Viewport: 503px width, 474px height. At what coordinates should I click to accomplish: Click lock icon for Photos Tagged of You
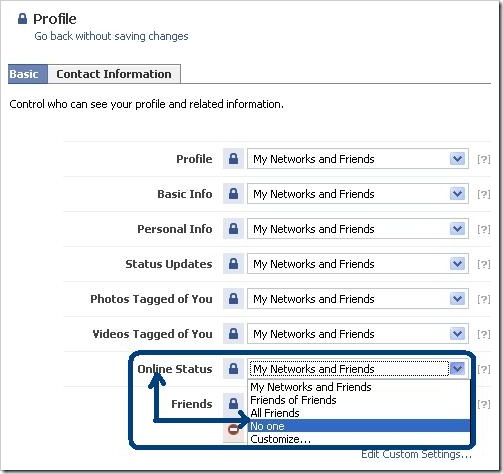(x=233, y=299)
